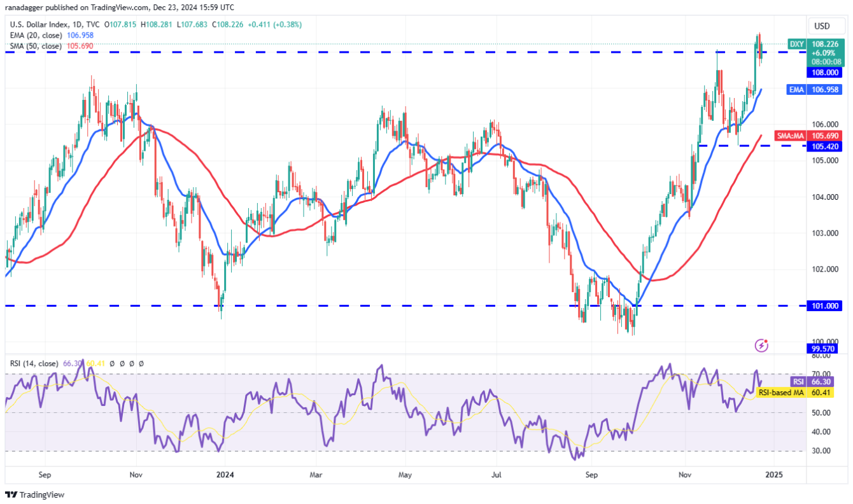This screenshot has width=853, height=504.
Task: Click the blue EMA tag on price axis
Action: pos(796,90)
